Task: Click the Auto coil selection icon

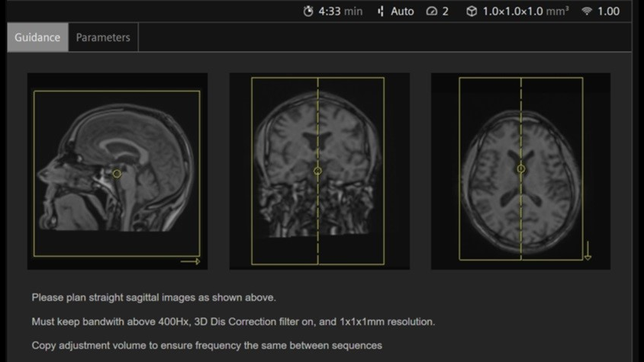Action: tap(381, 11)
